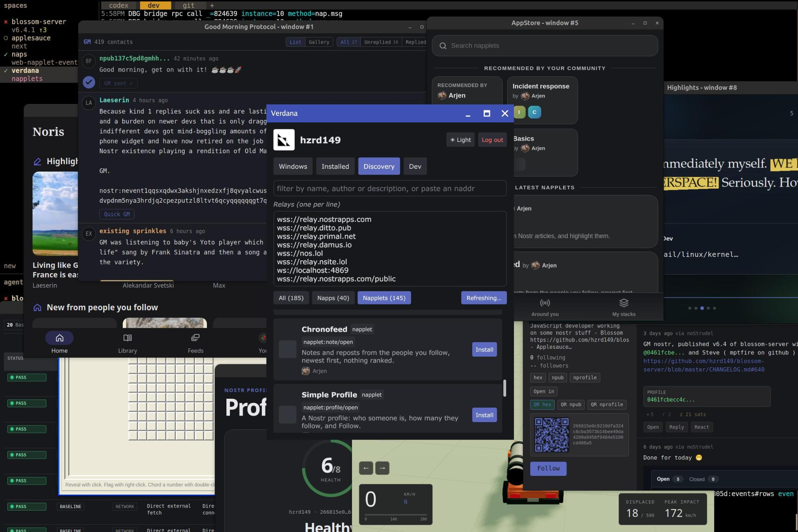
Task: Switch Good Morning Protocol to List view
Action: point(295,42)
